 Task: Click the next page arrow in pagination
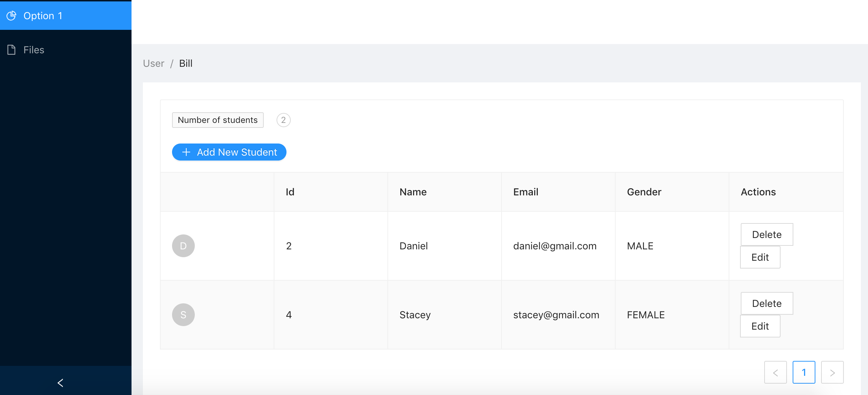tap(832, 372)
